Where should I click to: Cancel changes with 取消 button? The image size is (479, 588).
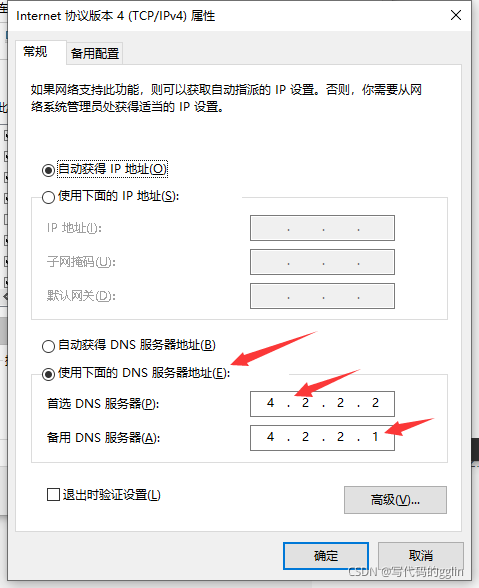421,556
